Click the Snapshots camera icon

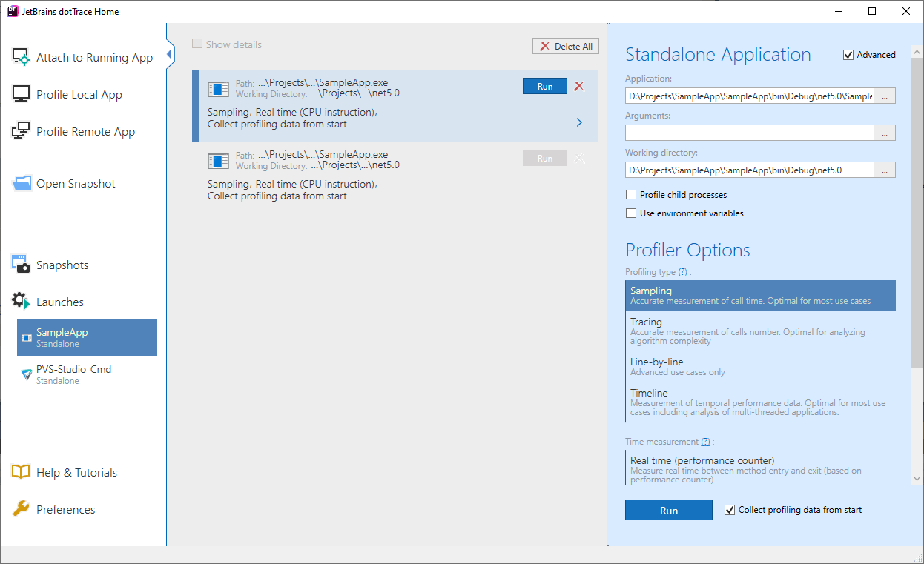tap(21, 265)
